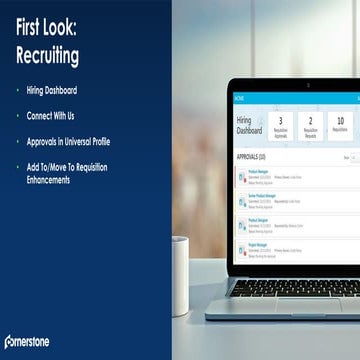Open the Product Designer approval link
360x360 pixels.
(x=258, y=220)
